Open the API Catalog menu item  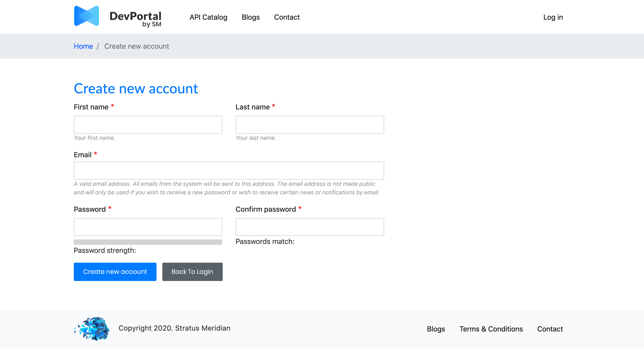[208, 17]
